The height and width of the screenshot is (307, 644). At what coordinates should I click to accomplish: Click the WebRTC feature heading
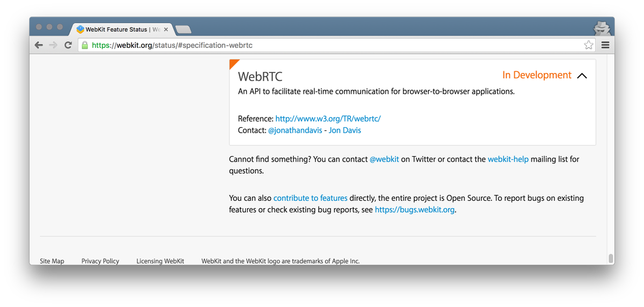[260, 77]
